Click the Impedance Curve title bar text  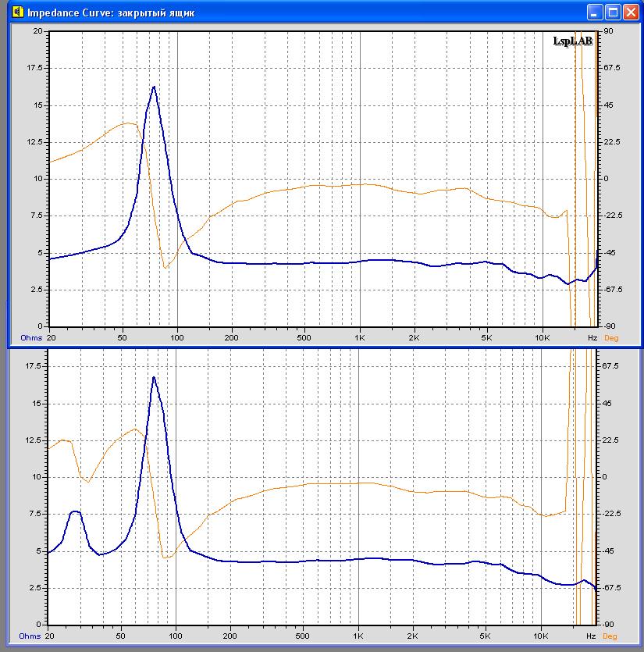tap(111, 12)
